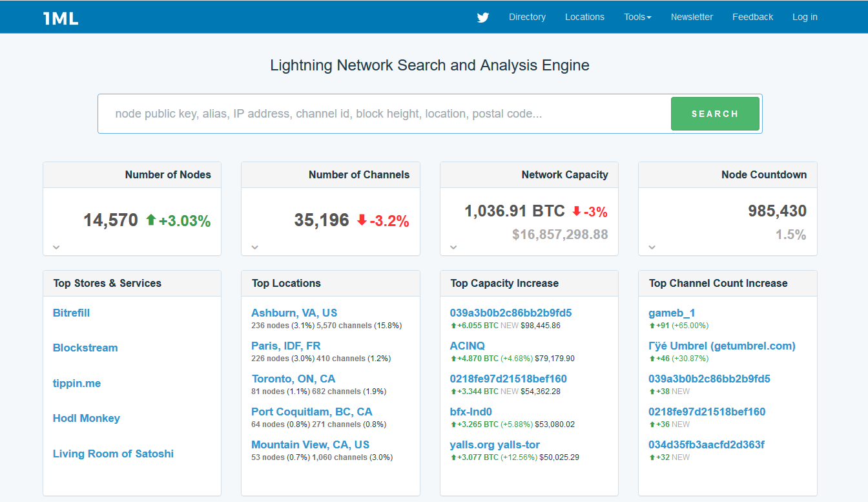Screen dimensions: 868x502
Task: Open the Umbrel (getumbrel.com) node link
Action: [x=722, y=346]
